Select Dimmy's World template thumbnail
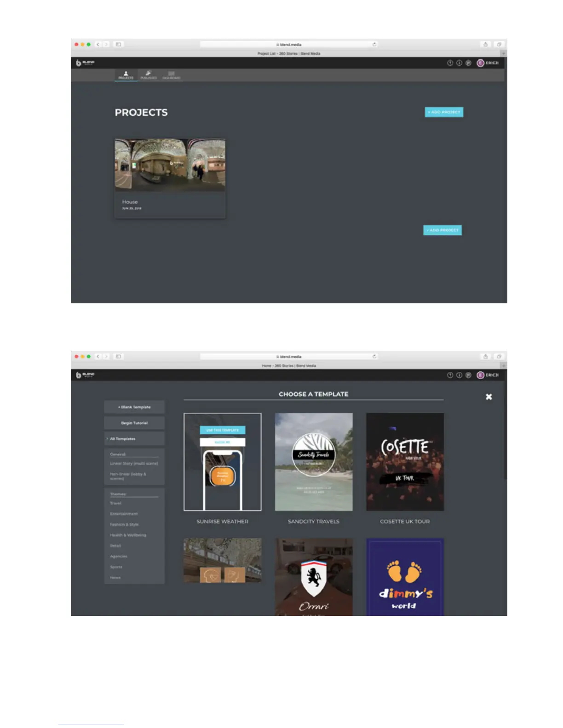 405,577
